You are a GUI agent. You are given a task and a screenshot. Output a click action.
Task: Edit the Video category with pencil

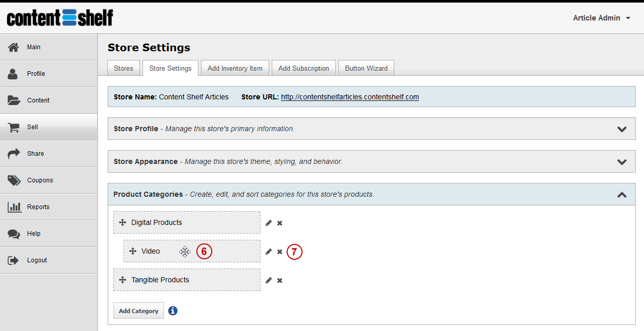tap(269, 252)
